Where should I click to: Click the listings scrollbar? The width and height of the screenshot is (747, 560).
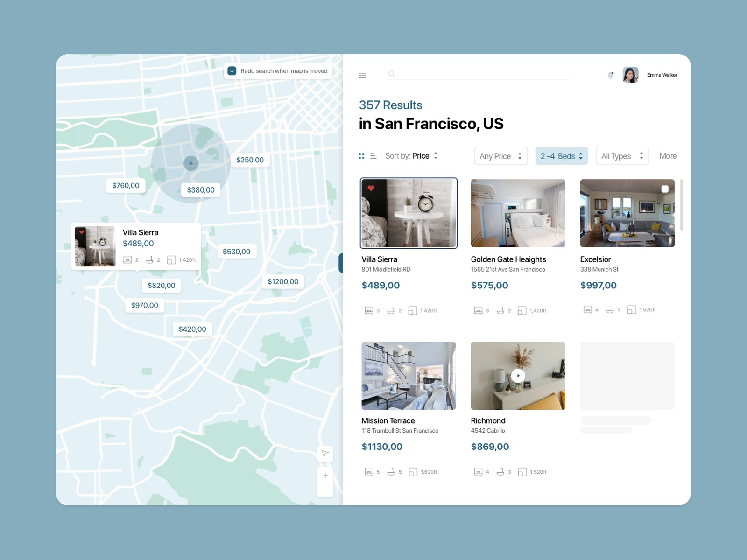click(682, 205)
